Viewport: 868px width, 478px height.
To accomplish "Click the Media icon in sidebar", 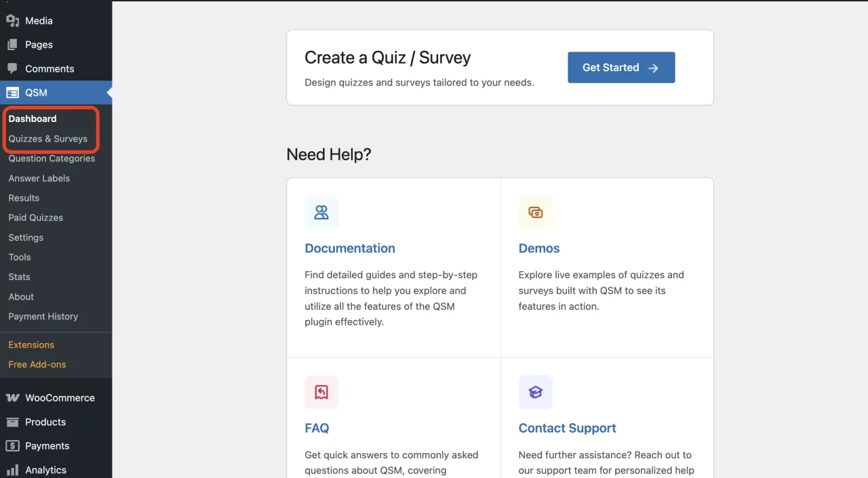I will [12, 21].
